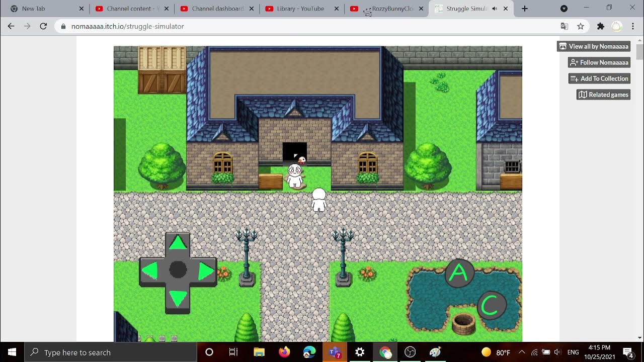This screenshot has height=362, width=644.
Task: Click the page scrollbar down arrow
Action: point(640,338)
